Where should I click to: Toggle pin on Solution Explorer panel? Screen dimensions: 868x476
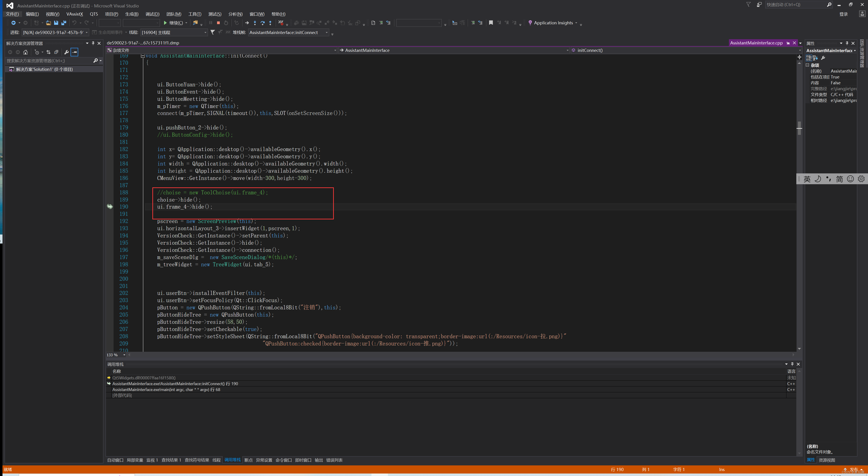(93, 43)
